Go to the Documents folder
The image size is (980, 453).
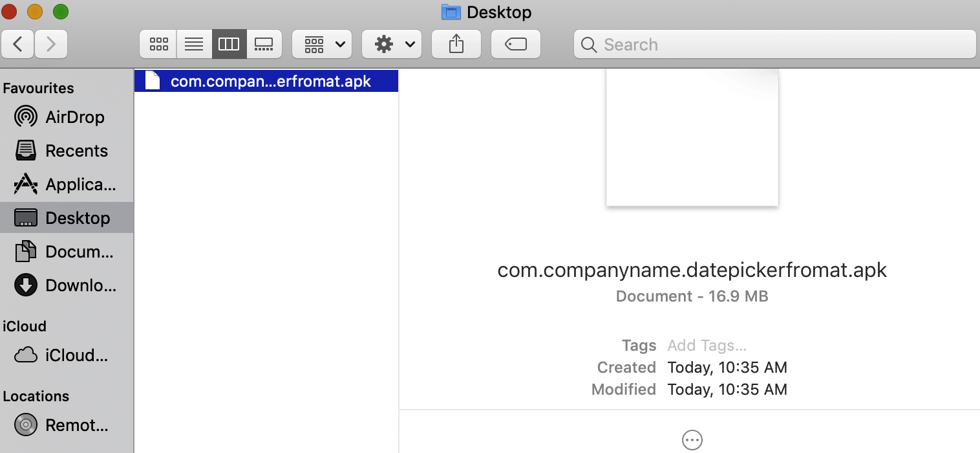tap(79, 251)
